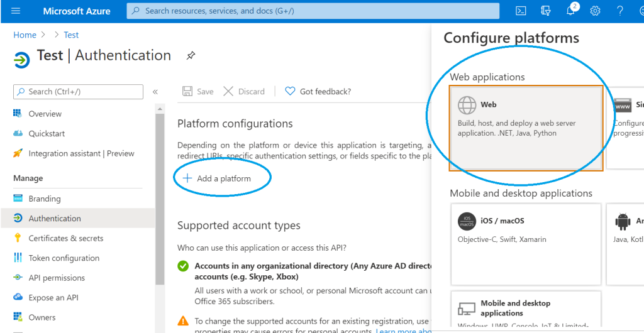The width and height of the screenshot is (644, 333).
Task: Click the Expose an API cloud icon
Action: [18, 297]
